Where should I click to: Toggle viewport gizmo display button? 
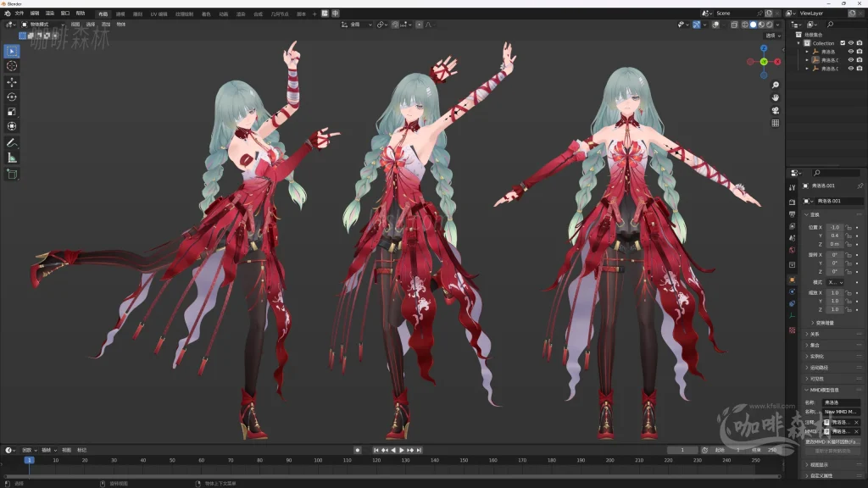(697, 25)
